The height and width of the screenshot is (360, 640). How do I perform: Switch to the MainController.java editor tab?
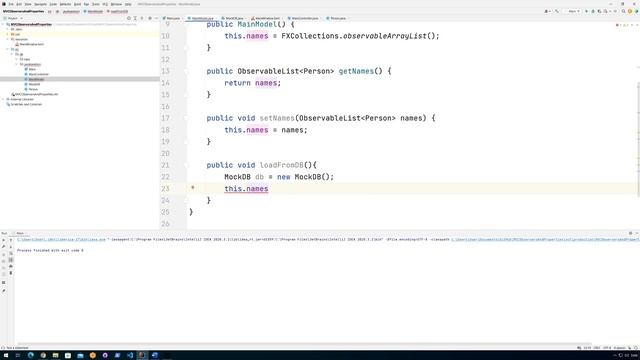304,18
